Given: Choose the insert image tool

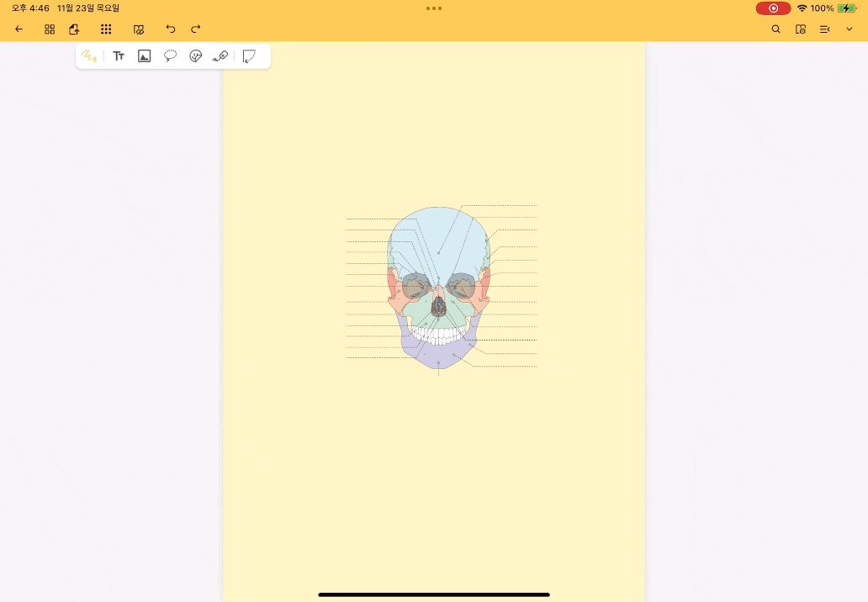Looking at the screenshot, I should (144, 55).
